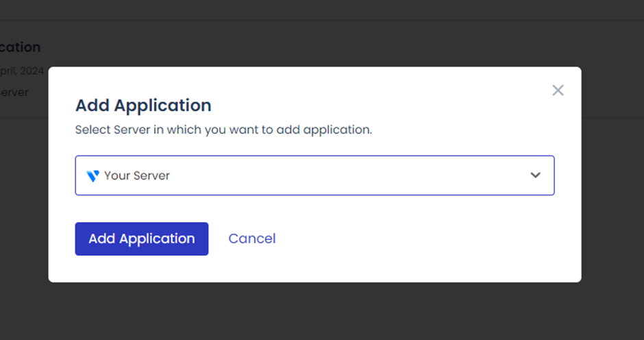Click empty dialog space right of Cancel
Screen dimensions: 644x340
425,239
